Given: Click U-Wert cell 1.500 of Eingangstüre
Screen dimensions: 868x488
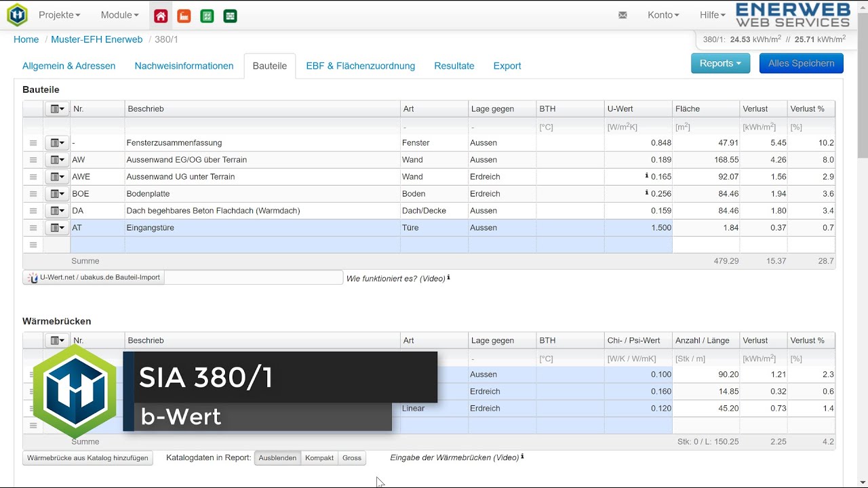Looking at the screenshot, I should click(x=638, y=228).
